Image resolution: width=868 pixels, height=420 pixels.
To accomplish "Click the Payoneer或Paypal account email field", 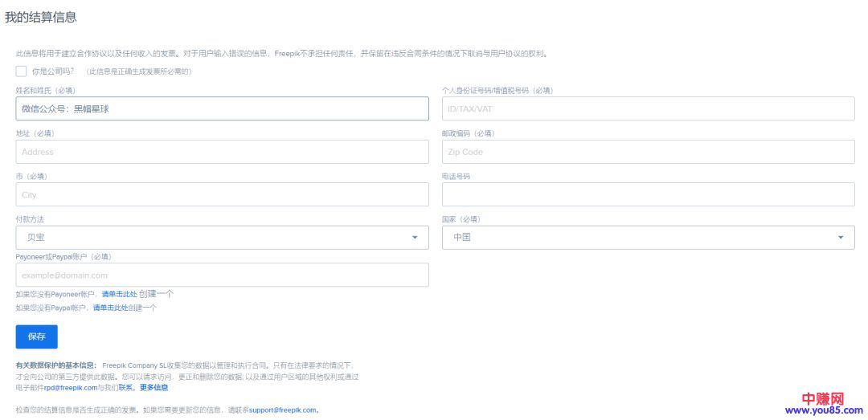I will 222,275.
